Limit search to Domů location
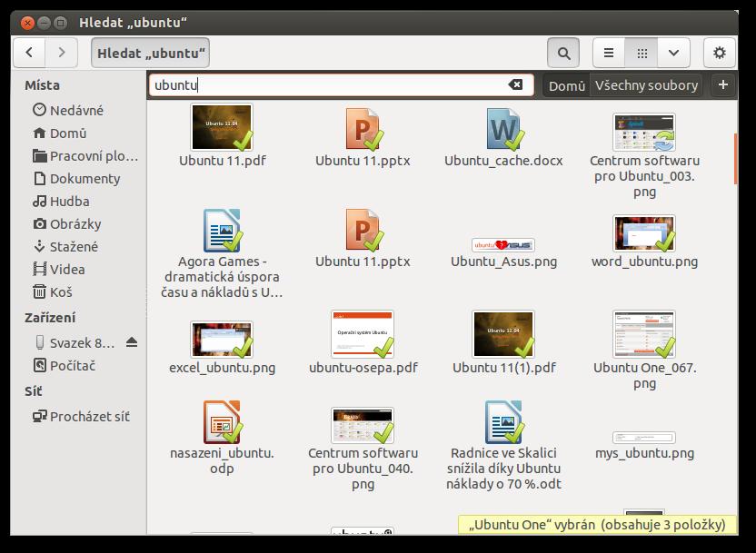Image resolution: width=756 pixels, height=553 pixels. 566,85
